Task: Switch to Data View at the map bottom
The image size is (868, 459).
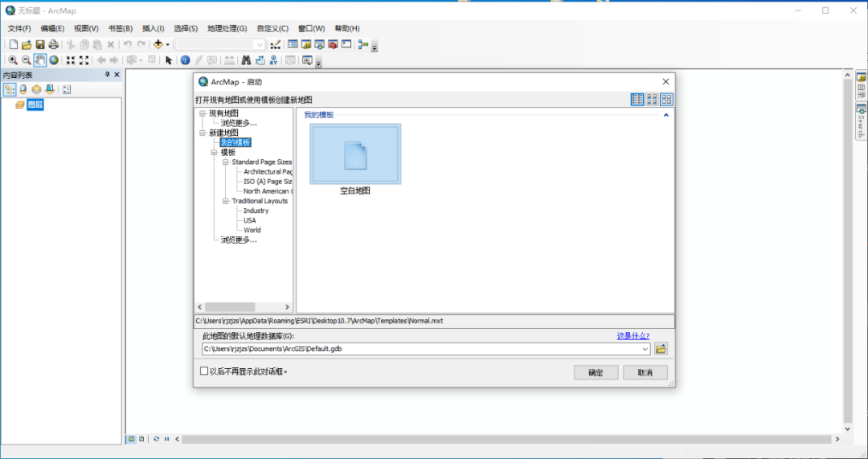Action: [x=132, y=439]
